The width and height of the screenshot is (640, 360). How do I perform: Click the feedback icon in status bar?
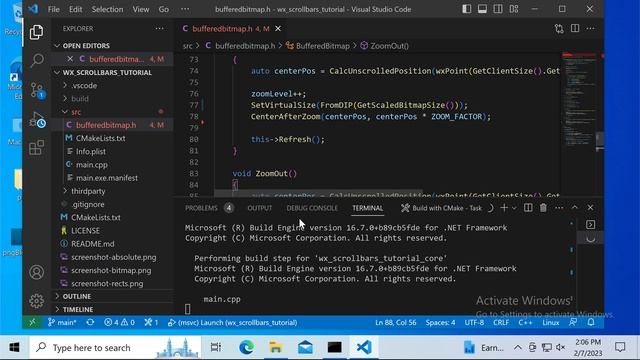coord(573,322)
